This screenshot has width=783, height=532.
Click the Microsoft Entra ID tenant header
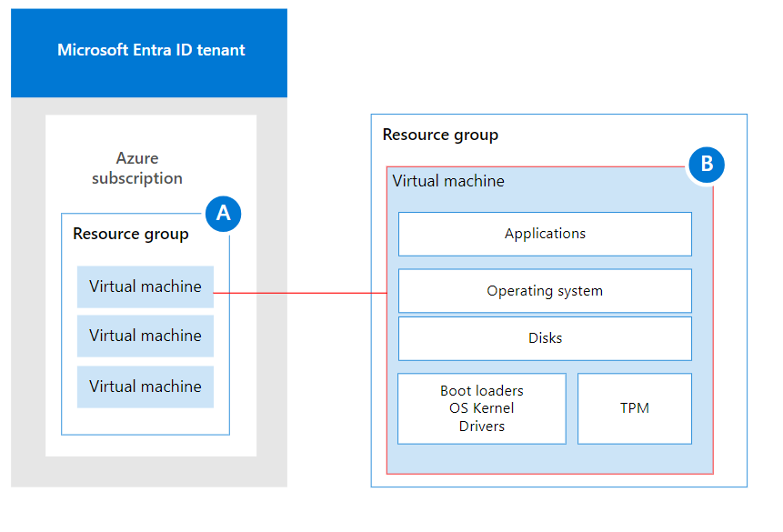point(149,53)
